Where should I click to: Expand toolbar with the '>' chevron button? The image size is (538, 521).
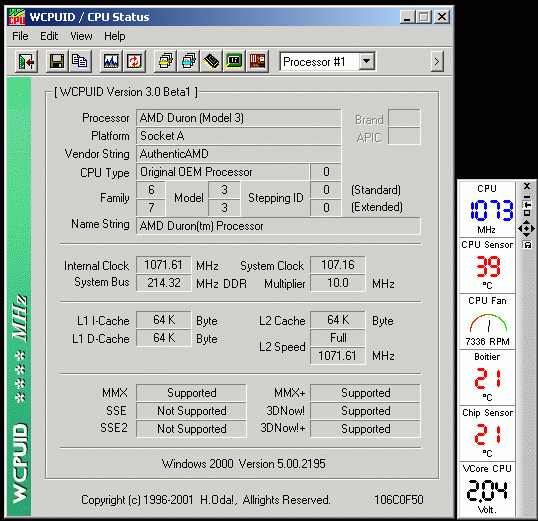pyautogui.click(x=437, y=62)
